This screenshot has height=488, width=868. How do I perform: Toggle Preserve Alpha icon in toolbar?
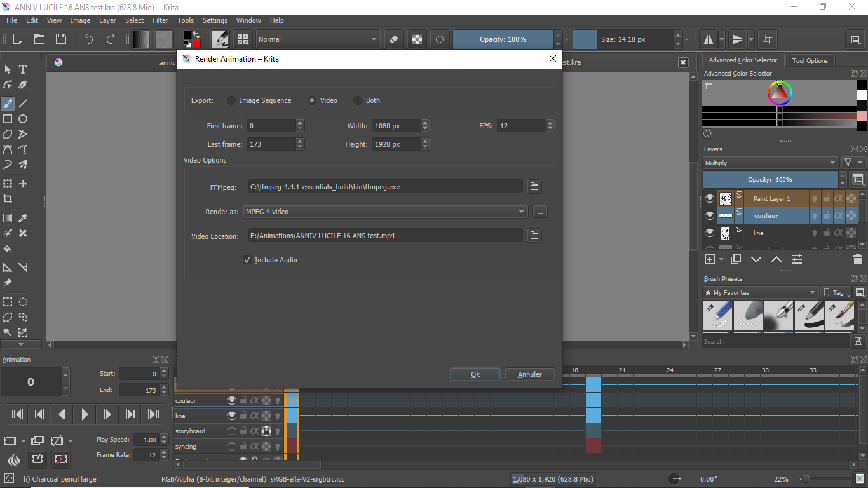(417, 39)
